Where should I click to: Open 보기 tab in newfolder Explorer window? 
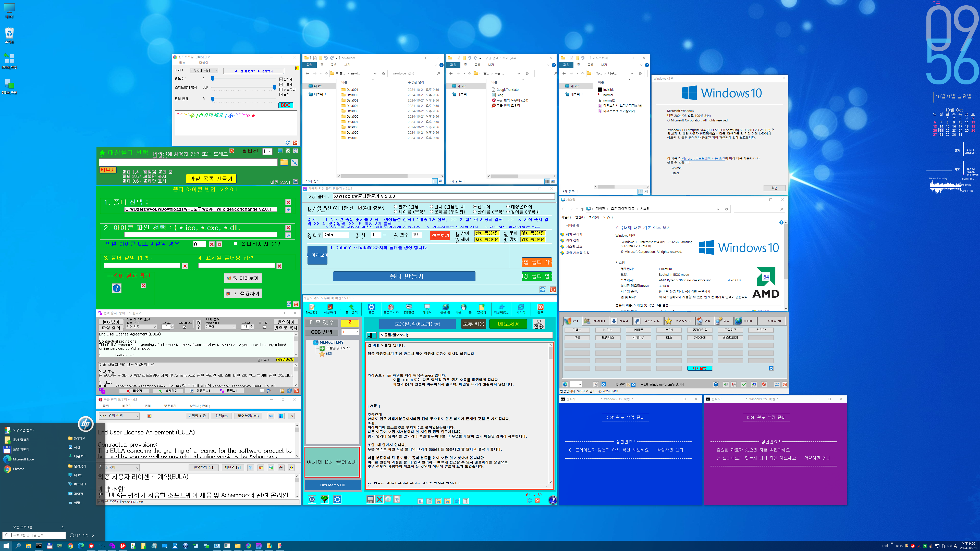347,65
